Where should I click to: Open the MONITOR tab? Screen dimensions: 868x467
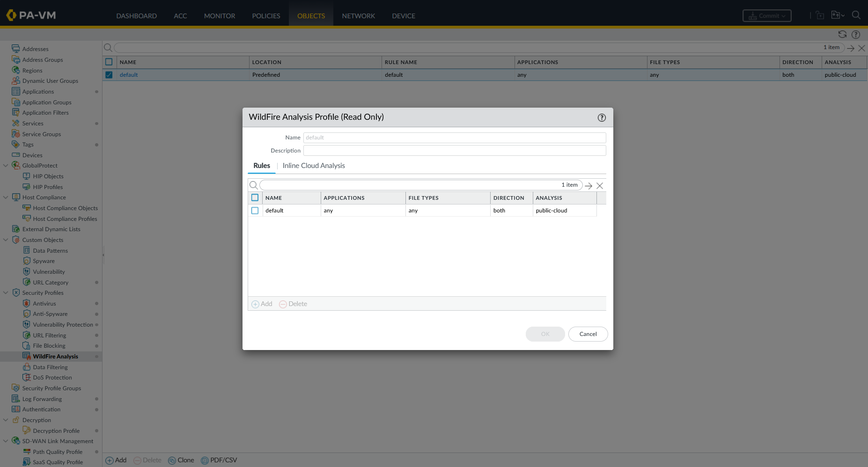tap(220, 16)
